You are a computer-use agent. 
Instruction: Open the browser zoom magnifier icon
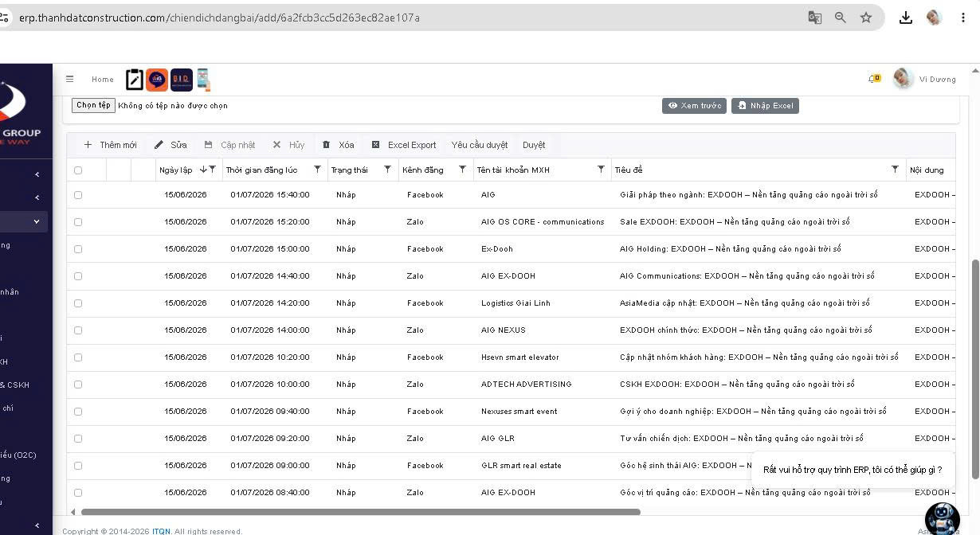coord(841,18)
